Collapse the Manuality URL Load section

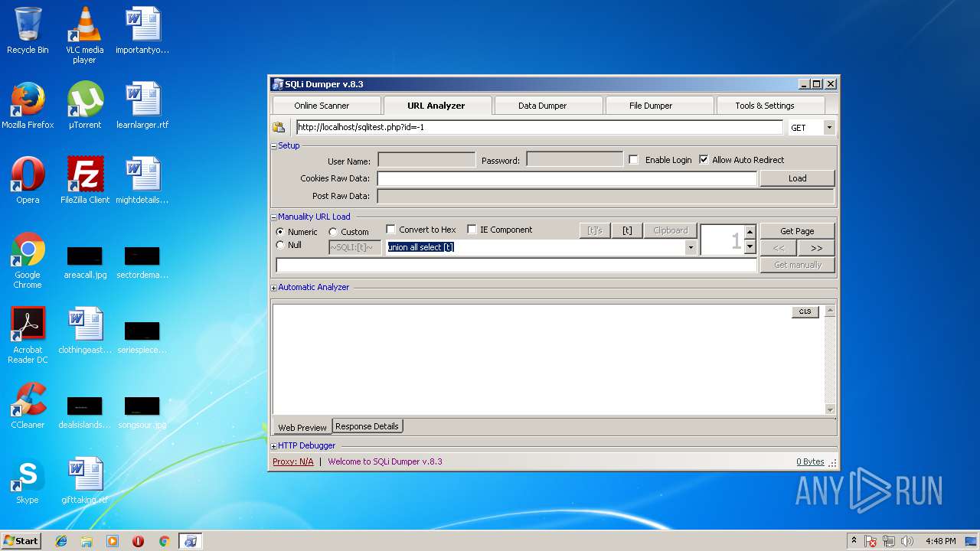[x=274, y=217]
